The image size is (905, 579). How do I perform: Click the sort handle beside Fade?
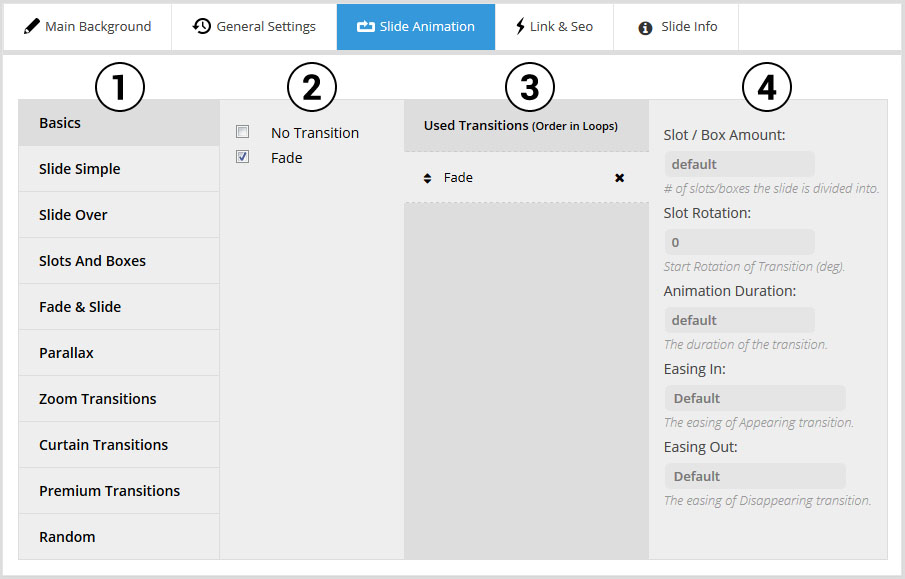(428, 178)
